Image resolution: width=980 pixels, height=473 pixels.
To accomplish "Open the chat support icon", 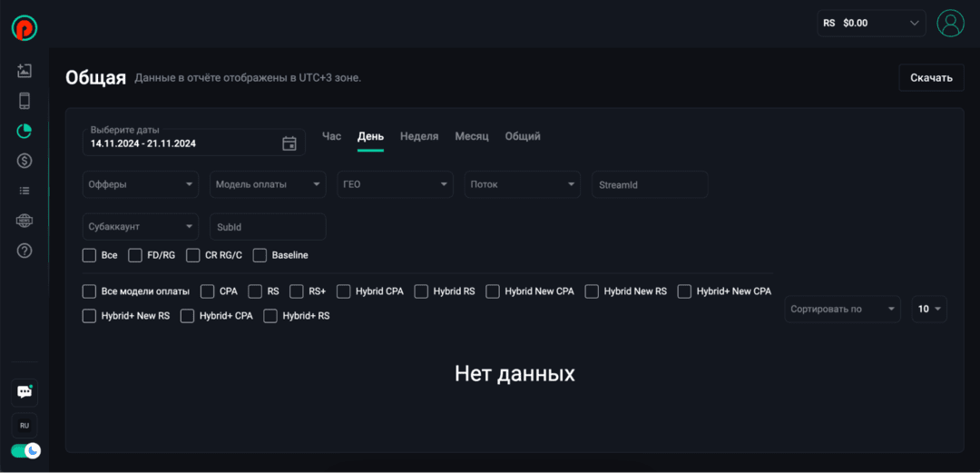I will point(24,392).
